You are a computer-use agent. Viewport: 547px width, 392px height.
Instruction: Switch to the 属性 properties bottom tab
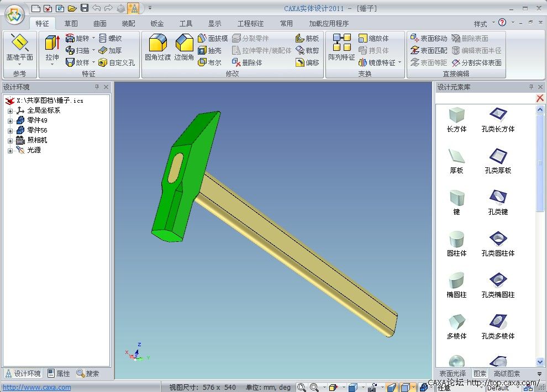(59, 374)
